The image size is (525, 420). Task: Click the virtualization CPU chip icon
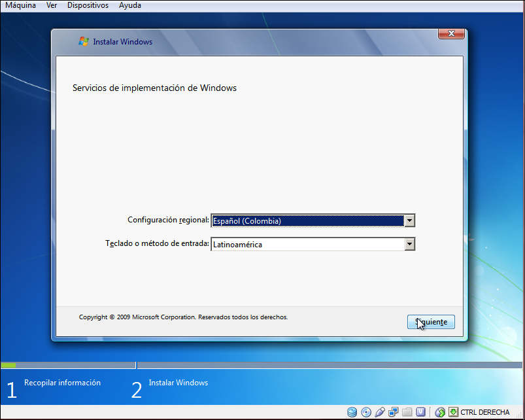point(421,412)
